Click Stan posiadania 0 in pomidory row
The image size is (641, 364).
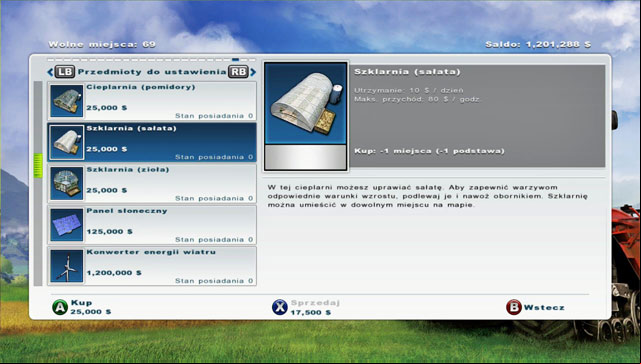pyautogui.click(x=214, y=116)
